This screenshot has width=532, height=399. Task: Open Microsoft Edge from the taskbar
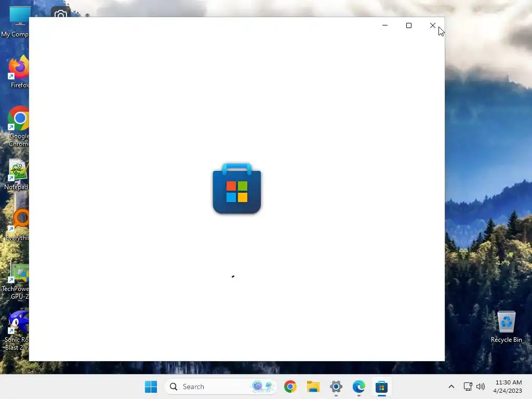358,387
